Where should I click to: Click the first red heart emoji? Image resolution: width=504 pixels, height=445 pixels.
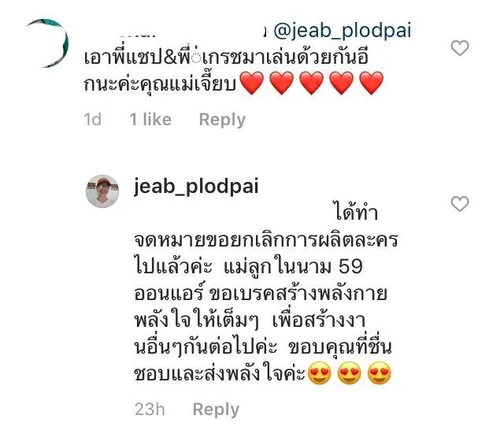tap(252, 83)
